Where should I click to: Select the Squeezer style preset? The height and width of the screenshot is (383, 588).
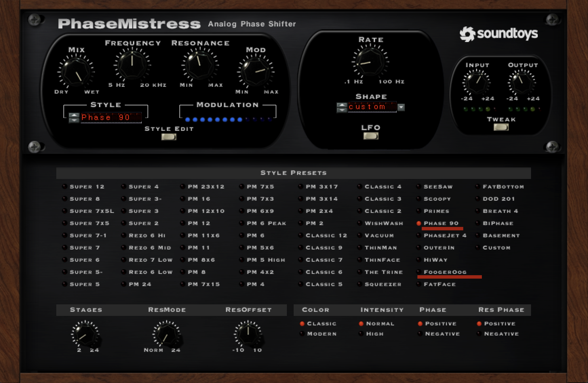(x=379, y=284)
